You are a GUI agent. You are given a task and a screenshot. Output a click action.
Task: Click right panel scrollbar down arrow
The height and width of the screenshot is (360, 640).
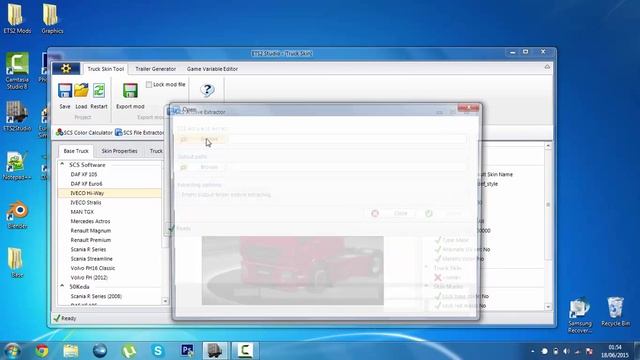pyautogui.click(x=548, y=307)
